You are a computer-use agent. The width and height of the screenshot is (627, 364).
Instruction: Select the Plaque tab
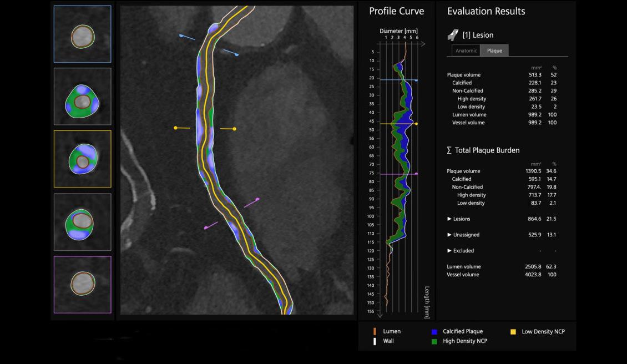tap(494, 50)
